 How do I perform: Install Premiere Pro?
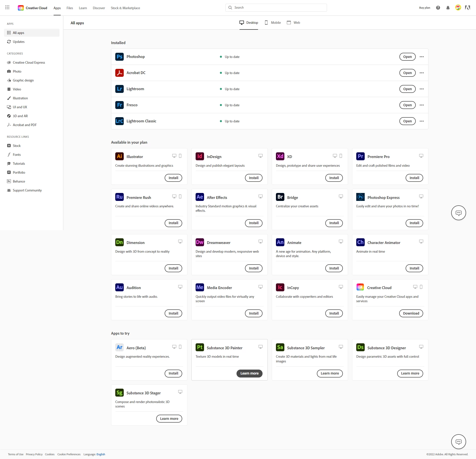[414, 178]
